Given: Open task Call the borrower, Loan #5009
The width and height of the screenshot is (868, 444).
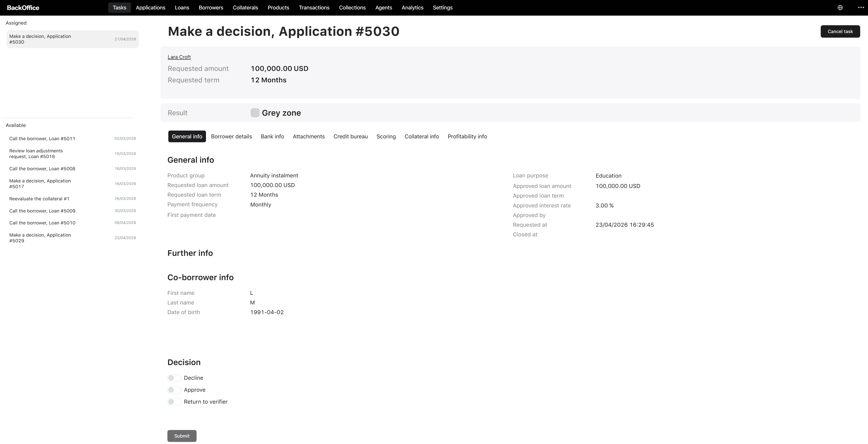Looking at the screenshot, I should tap(72, 211).
